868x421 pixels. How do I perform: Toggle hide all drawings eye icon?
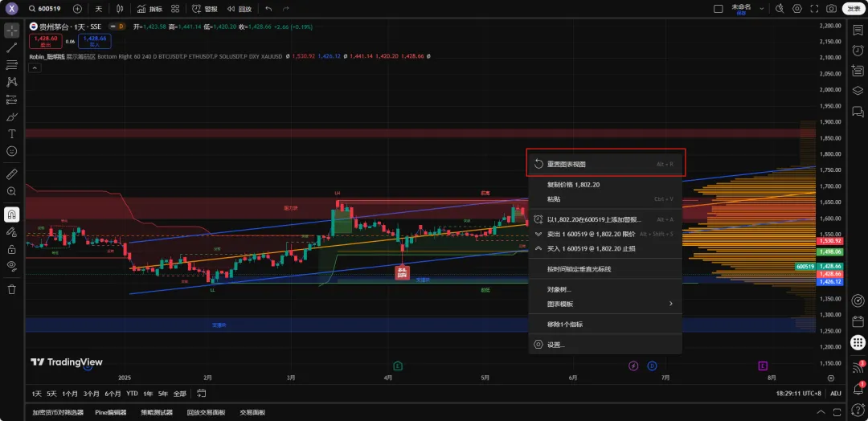pos(12,265)
